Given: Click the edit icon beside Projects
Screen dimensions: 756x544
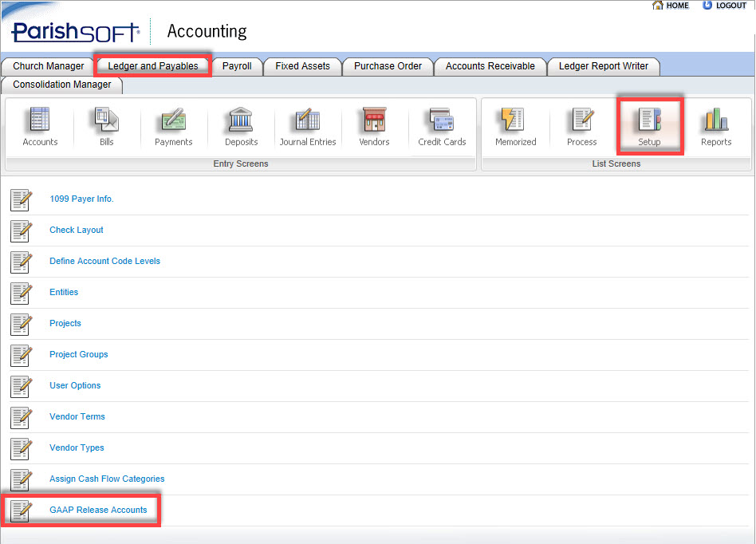Looking at the screenshot, I should [22, 325].
